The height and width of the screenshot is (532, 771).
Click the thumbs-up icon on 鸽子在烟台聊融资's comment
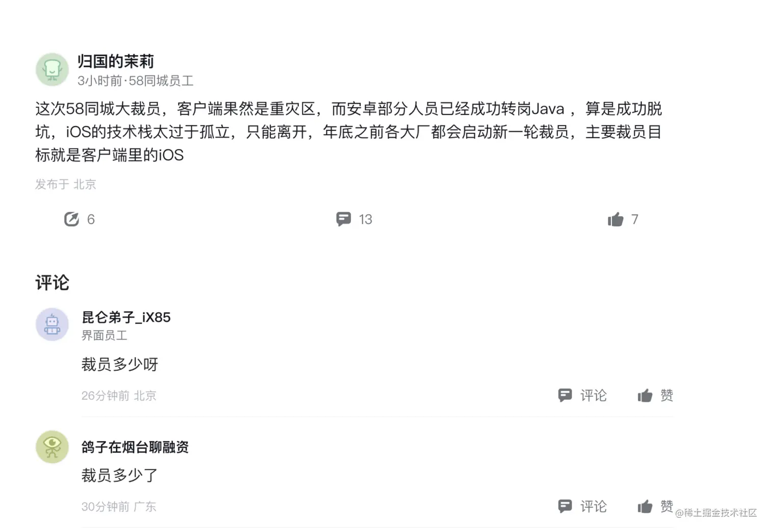(x=645, y=506)
